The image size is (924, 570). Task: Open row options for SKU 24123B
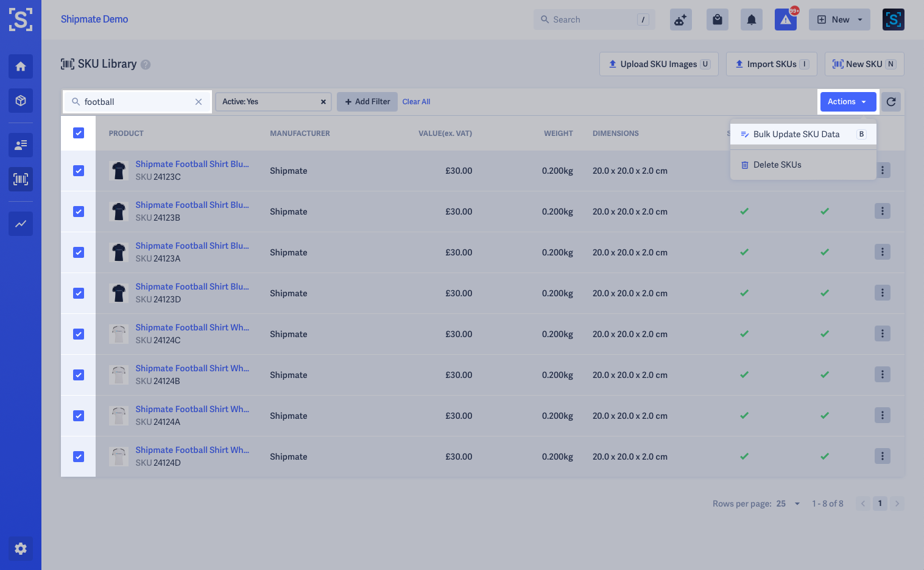click(883, 212)
